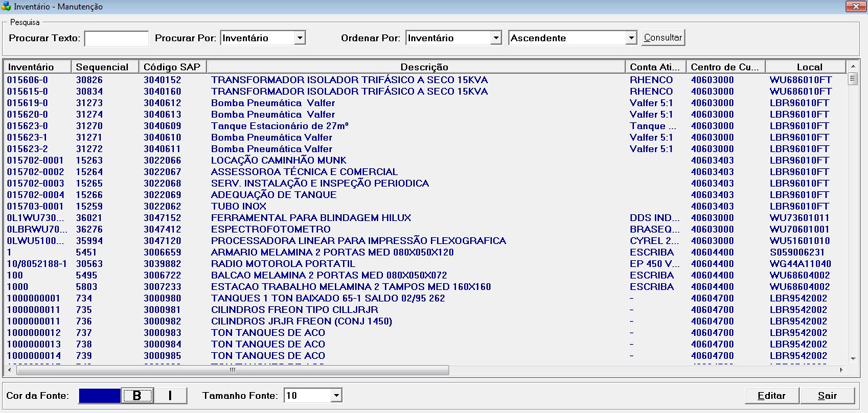The height and width of the screenshot is (413, 868).
Task: Expand the Ascendente sort order dropdown
Action: 631,39
